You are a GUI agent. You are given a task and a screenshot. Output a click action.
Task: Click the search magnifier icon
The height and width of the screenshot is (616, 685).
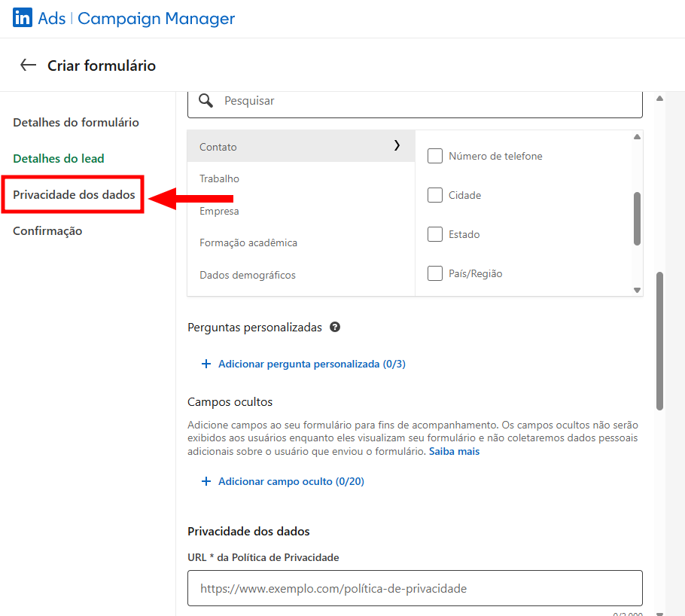205,101
